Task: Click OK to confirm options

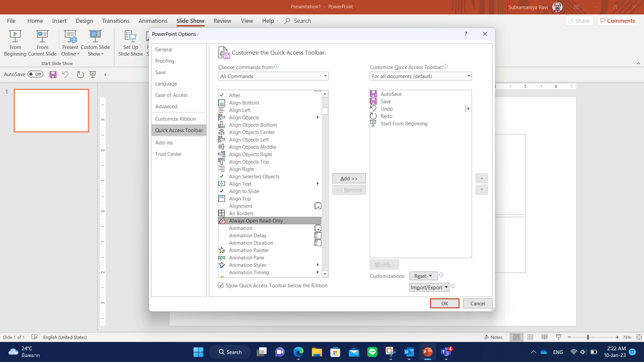Action: tap(445, 304)
